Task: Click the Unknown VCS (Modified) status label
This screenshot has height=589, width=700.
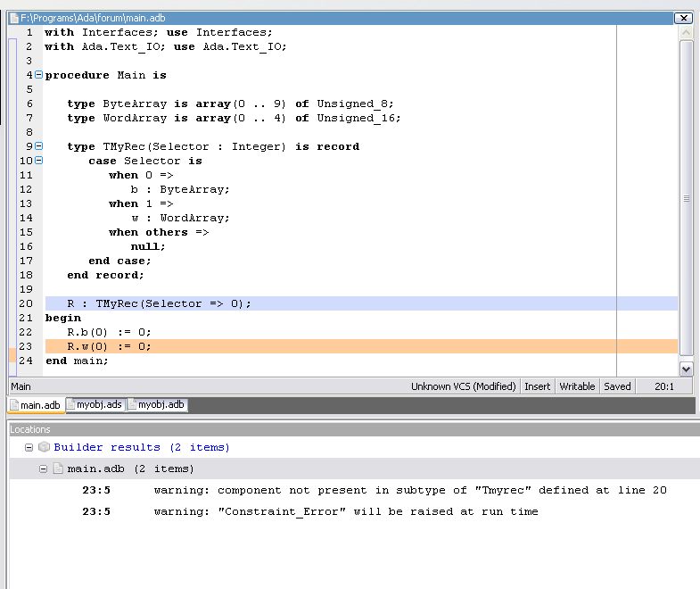Action: pos(463,386)
